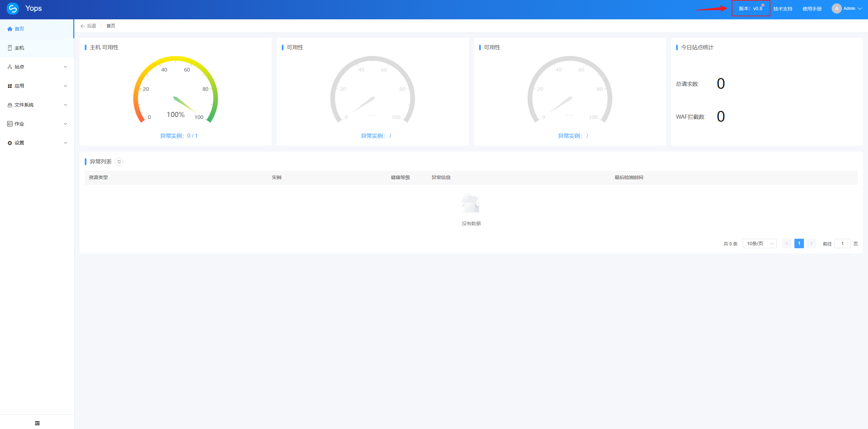The image size is (868, 429).
Task: Click the 前往 page number input field
Action: coord(842,243)
